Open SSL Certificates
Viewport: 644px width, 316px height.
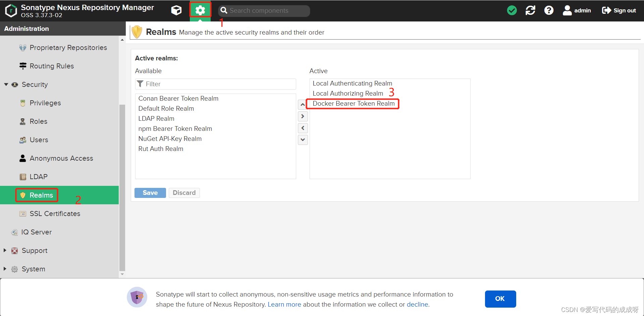(x=55, y=214)
